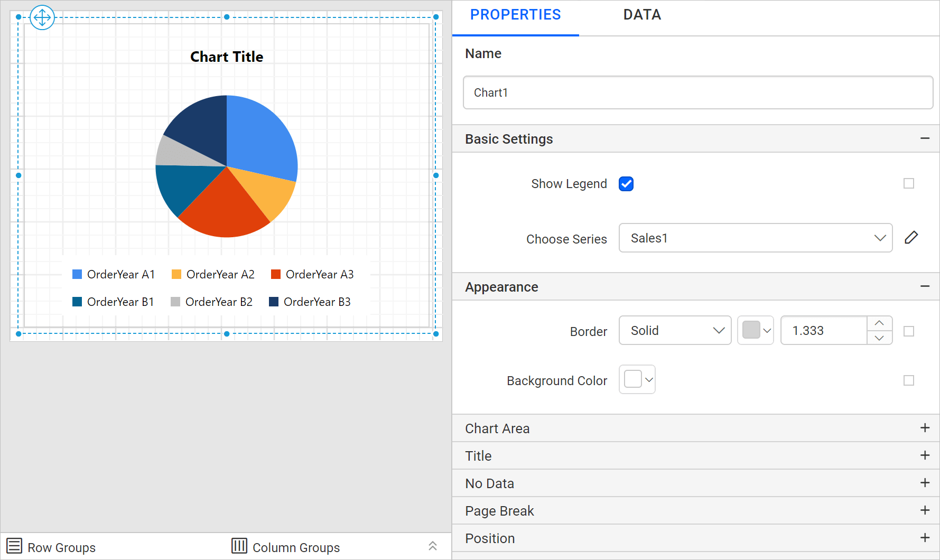Click the Row Groups icon
Viewport: 940px width, 560px height.
point(14,546)
